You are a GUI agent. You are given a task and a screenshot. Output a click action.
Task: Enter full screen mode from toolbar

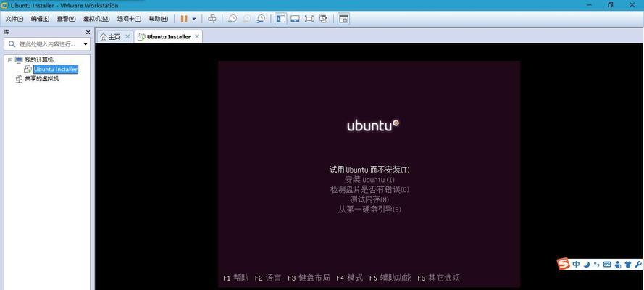(309, 19)
